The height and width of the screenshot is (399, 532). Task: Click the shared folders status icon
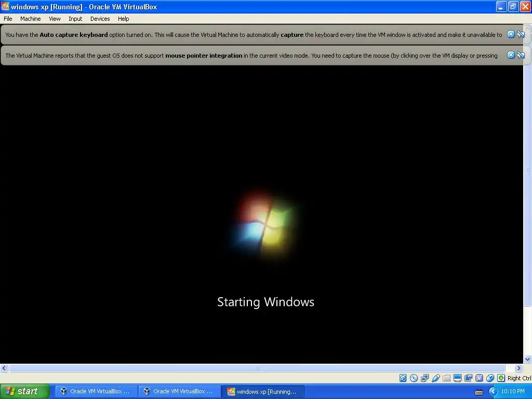[x=446, y=378]
